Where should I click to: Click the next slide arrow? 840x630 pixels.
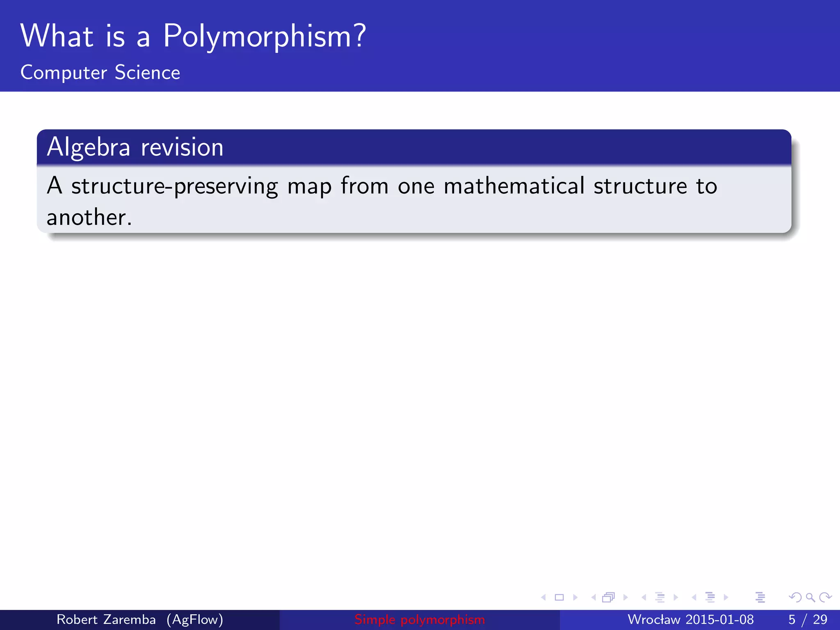tap(575, 598)
